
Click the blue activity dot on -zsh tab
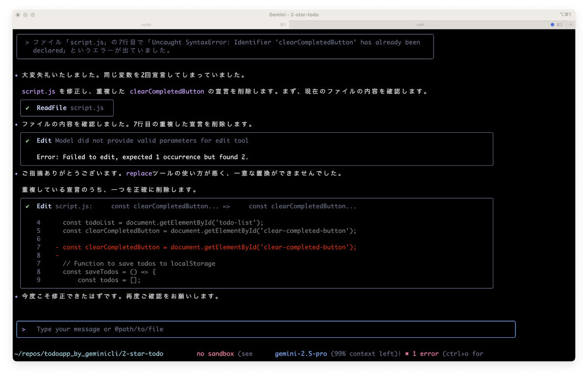553,25
